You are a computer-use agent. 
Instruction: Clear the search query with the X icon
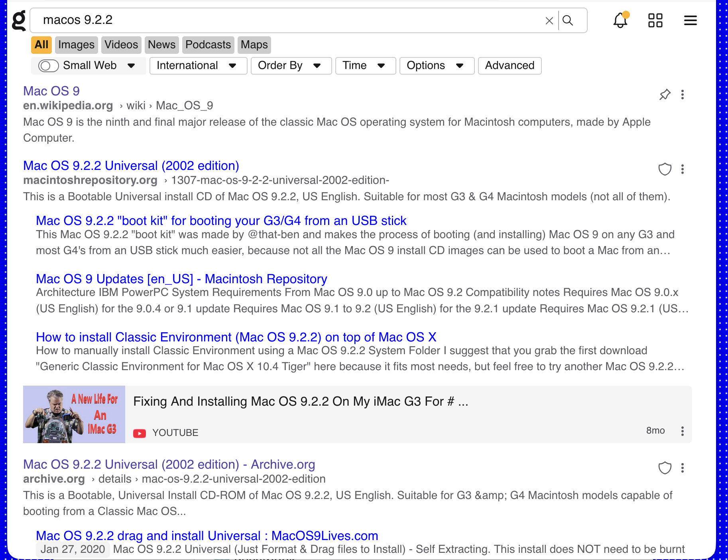[549, 20]
